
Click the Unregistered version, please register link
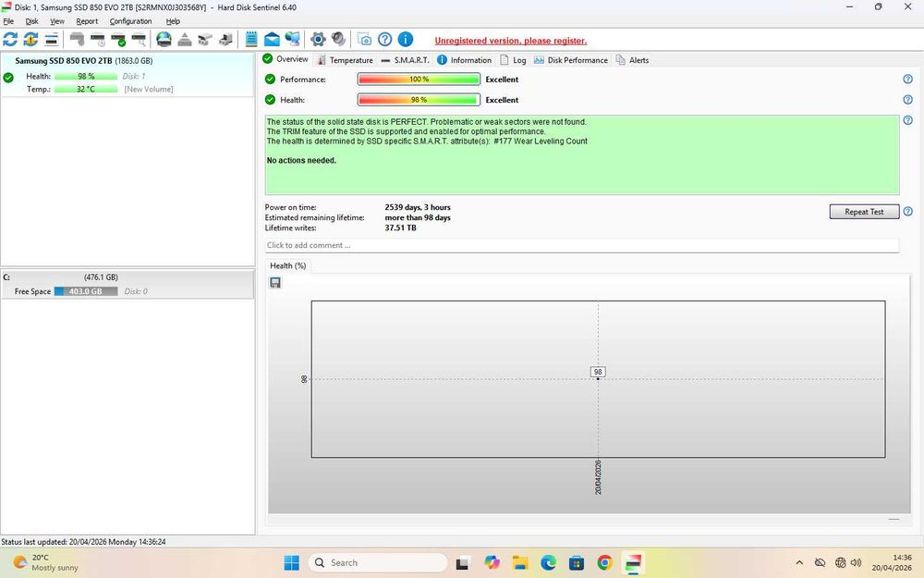click(x=510, y=41)
